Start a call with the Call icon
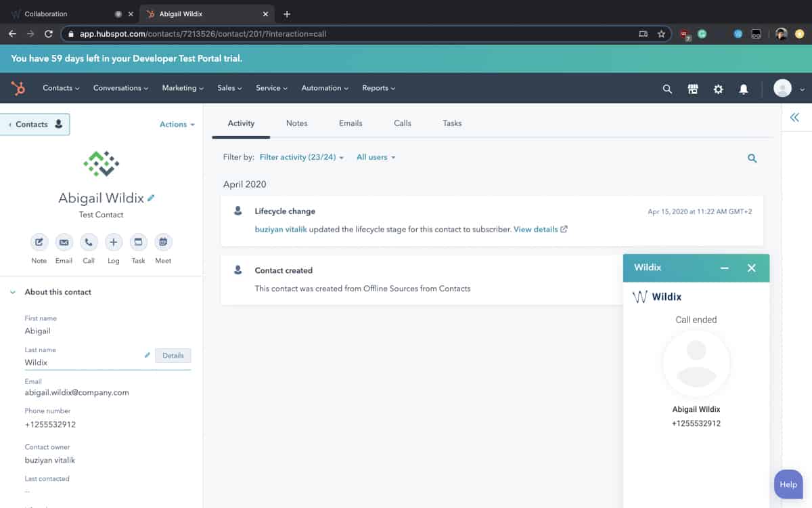 89,242
